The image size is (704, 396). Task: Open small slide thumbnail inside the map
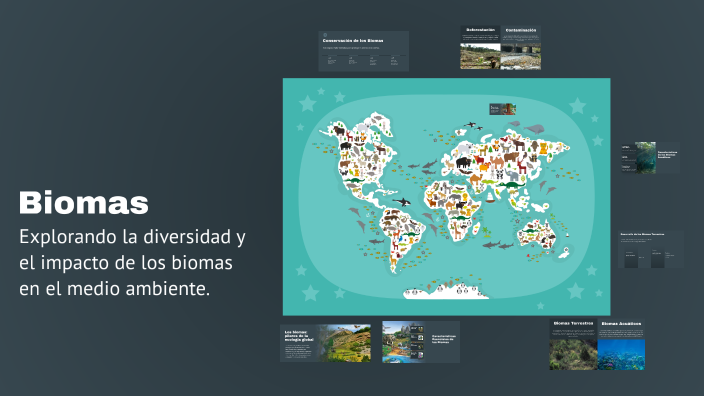tap(502, 109)
